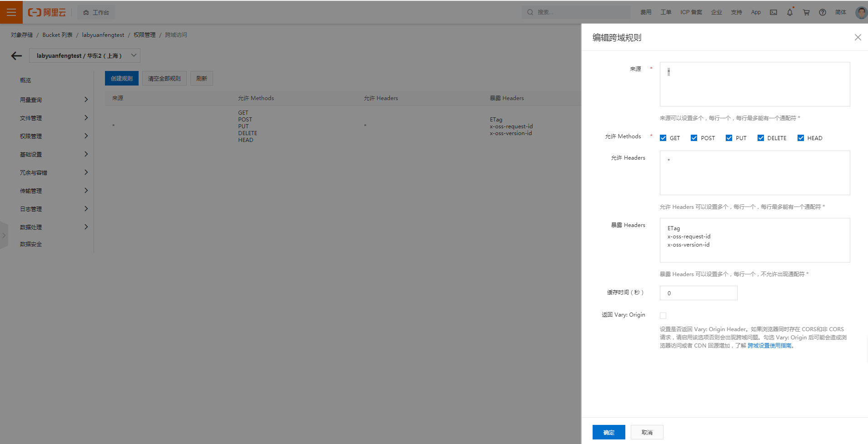Uncheck the PUT method checkbox

[x=729, y=138]
